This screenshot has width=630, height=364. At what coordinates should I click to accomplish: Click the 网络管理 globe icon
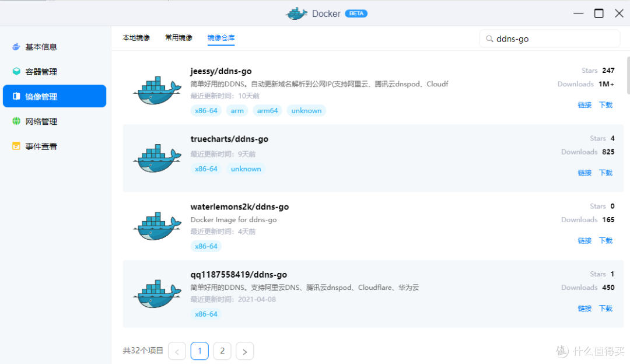point(16,121)
